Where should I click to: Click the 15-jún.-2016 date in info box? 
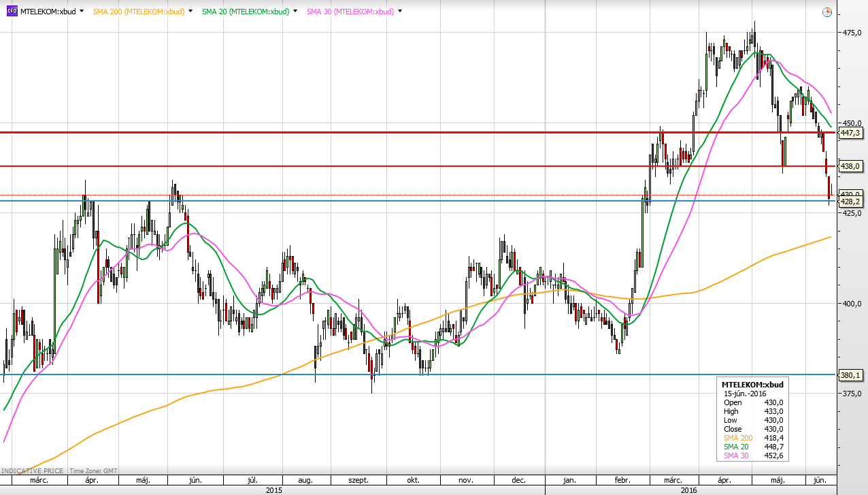point(745,394)
